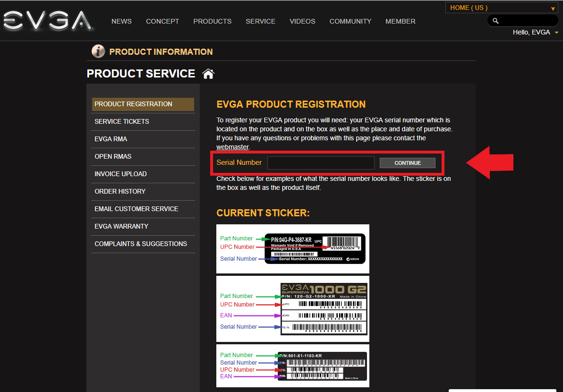Click the first current sticker example image
This screenshot has width=563, height=392.
coord(293,249)
